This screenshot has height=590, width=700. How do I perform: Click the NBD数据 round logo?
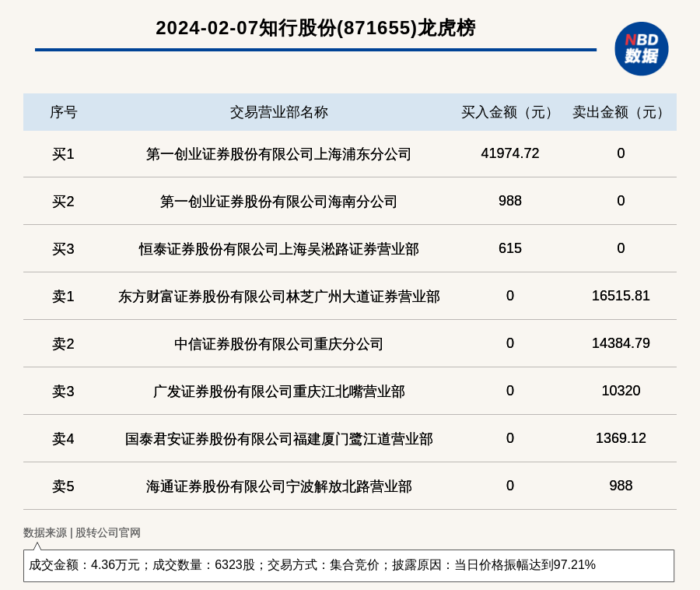(x=641, y=49)
